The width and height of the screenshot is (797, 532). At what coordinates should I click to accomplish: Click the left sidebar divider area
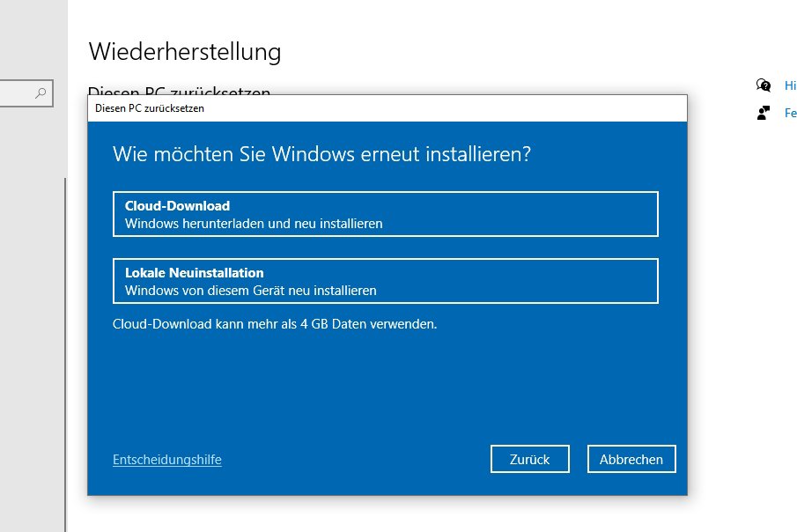69,352
